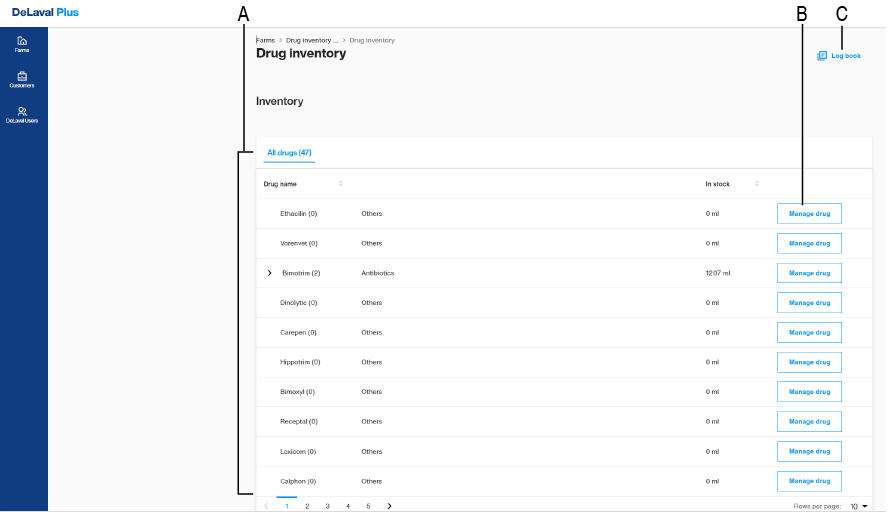This screenshot has width=892, height=512.
Task: Go to next page arrow
Action: 389,506
